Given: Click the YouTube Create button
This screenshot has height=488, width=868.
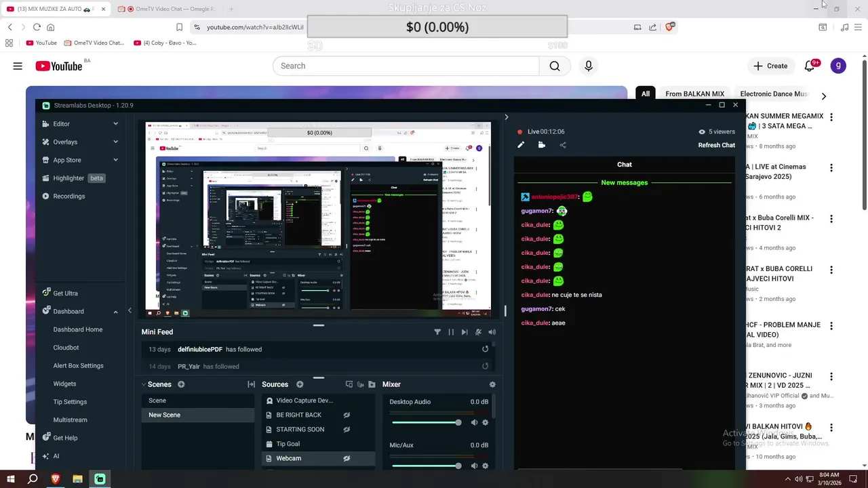Looking at the screenshot, I should [770, 66].
